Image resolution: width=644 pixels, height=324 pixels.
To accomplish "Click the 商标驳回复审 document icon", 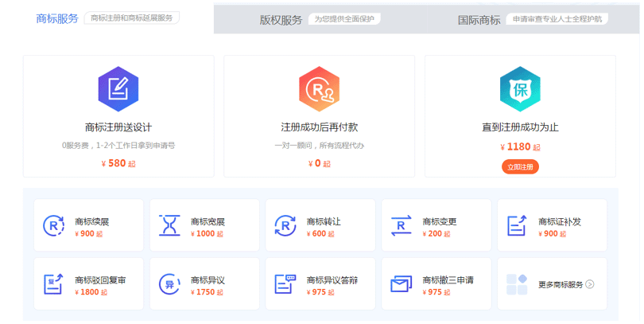I will [54, 284].
